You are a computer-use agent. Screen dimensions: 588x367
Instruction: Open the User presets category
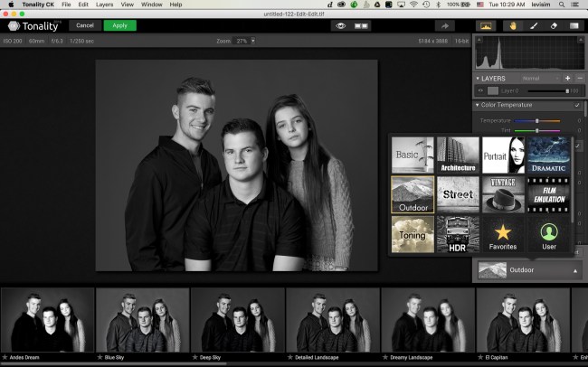pos(548,234)
